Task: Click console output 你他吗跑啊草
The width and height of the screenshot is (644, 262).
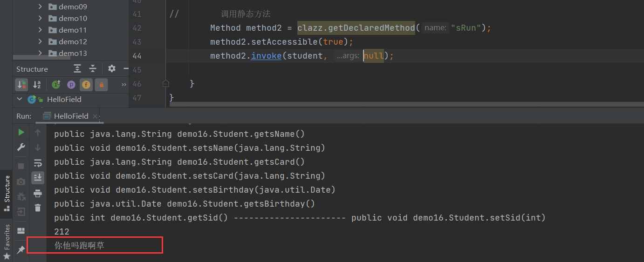Action: [x=79, y=245]
